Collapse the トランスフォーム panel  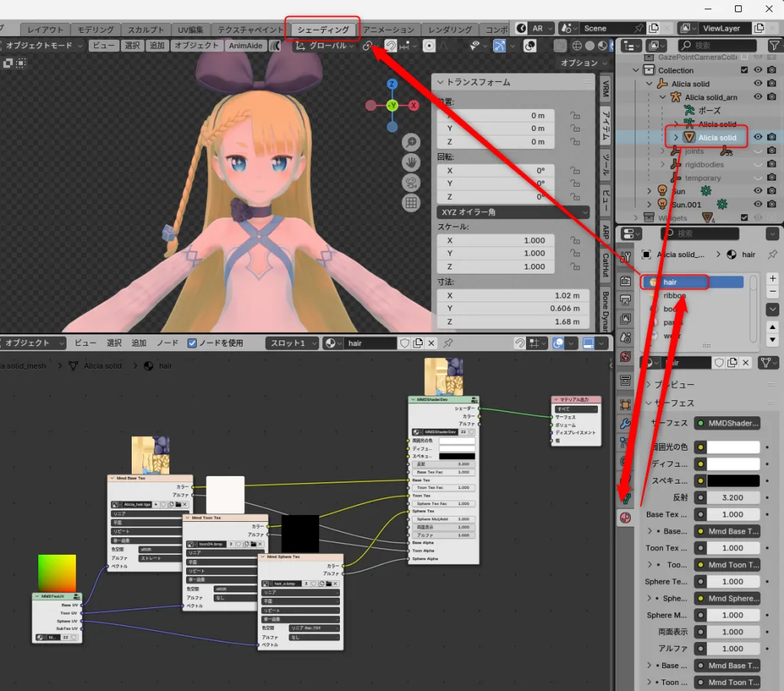coord(440,82)
